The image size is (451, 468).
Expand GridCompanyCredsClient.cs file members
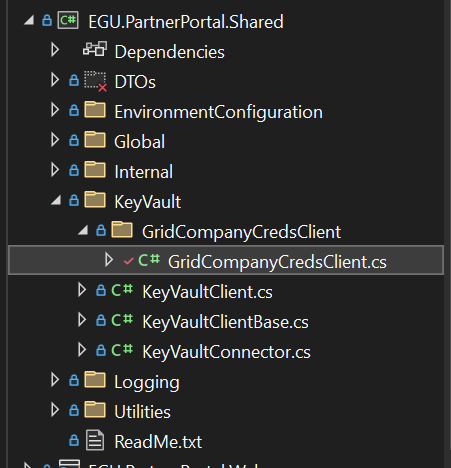click(109, 260)
